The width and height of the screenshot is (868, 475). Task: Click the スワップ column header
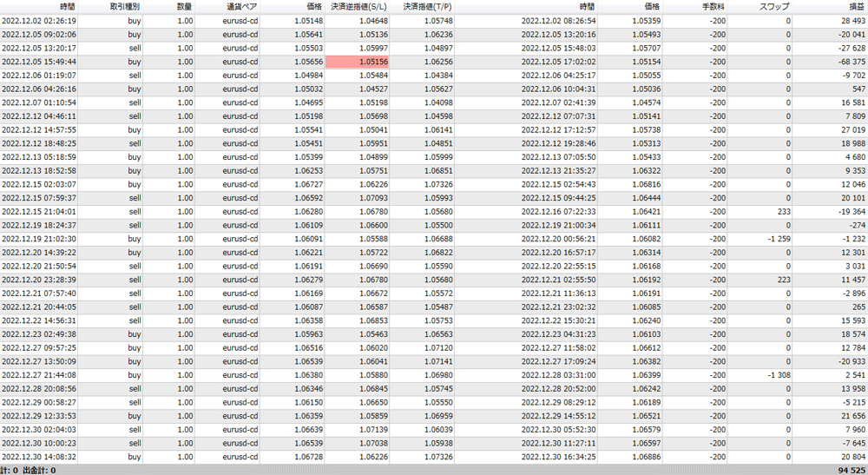(774, 7)
